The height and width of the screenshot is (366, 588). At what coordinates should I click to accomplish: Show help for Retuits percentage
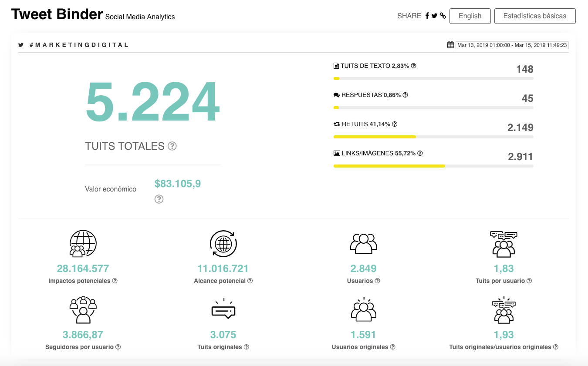click(395, 124)
